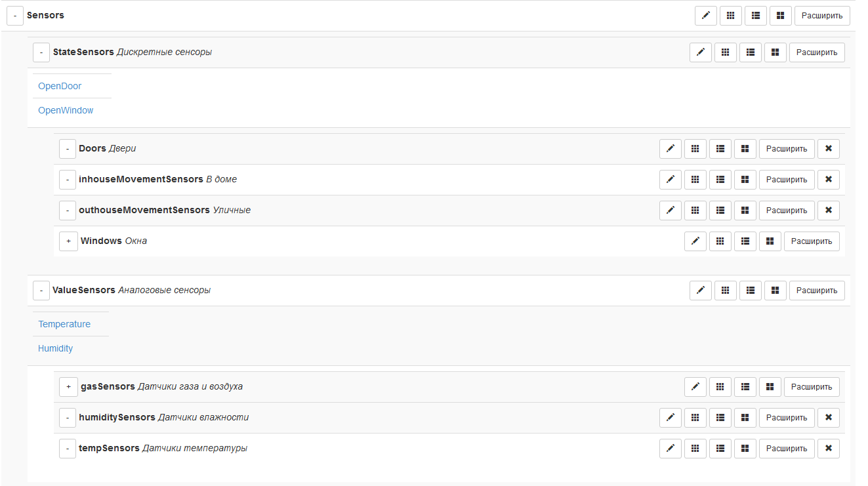Click Расширить button in the Sensors header

tap(821, 16)
